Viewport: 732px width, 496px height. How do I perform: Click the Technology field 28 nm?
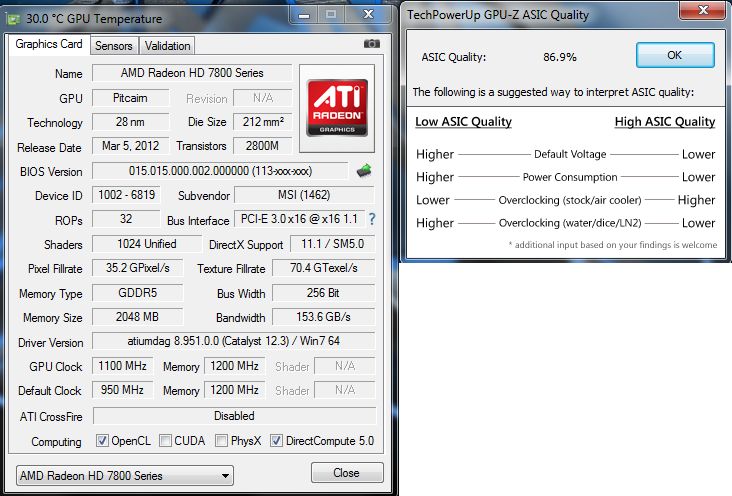coord(130,122)
